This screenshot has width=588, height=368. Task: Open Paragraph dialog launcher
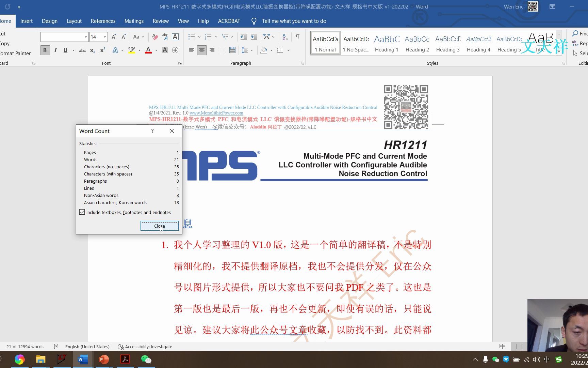(303, 63)
